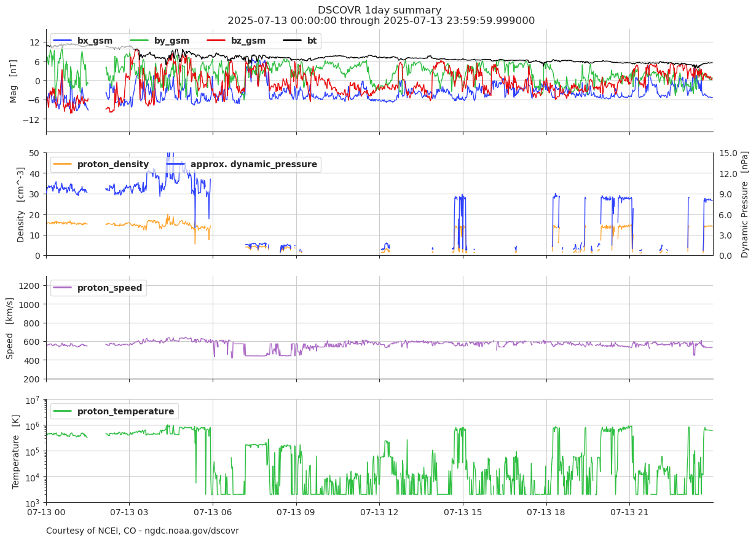Click the 07-13 18 time tick label
Viewport: 756px width, 541px height.
[x=546, y=512]
